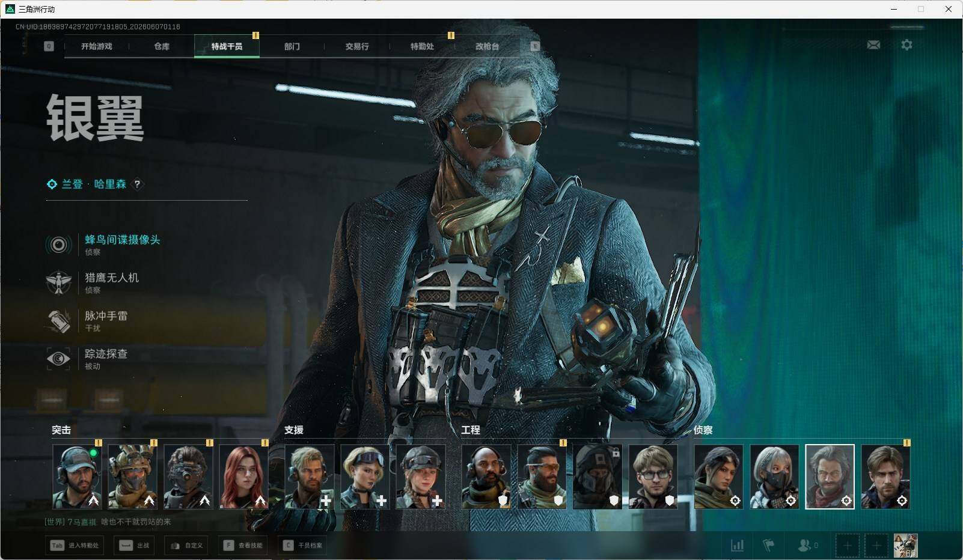Click the 猎鹰无人机 skill name

pos(112,278)
